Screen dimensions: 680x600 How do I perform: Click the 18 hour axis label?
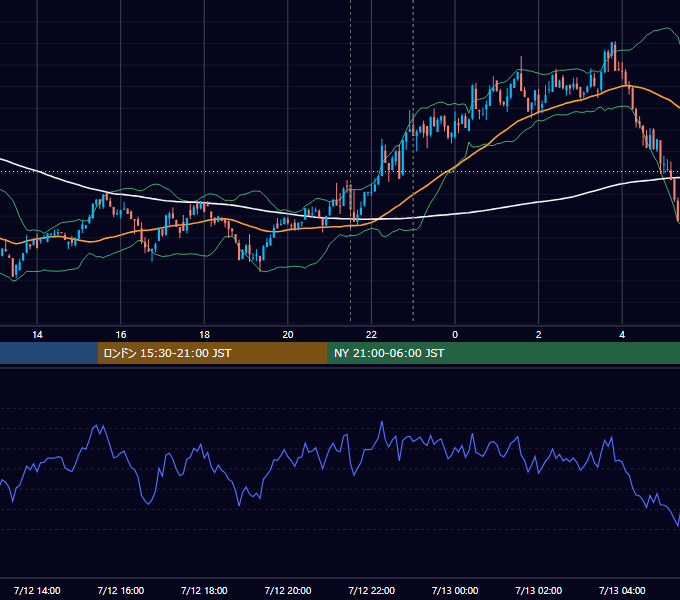[x=204, y=335]
